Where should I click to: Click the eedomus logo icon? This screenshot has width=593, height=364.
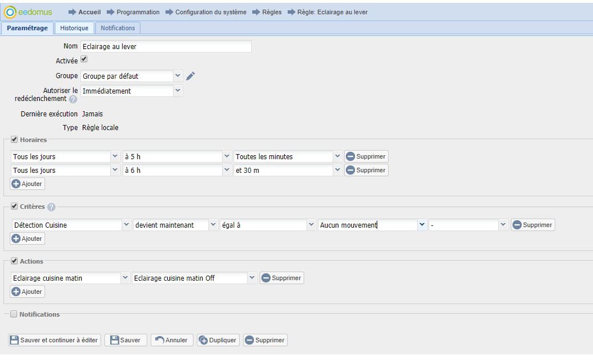coord(10,12)
